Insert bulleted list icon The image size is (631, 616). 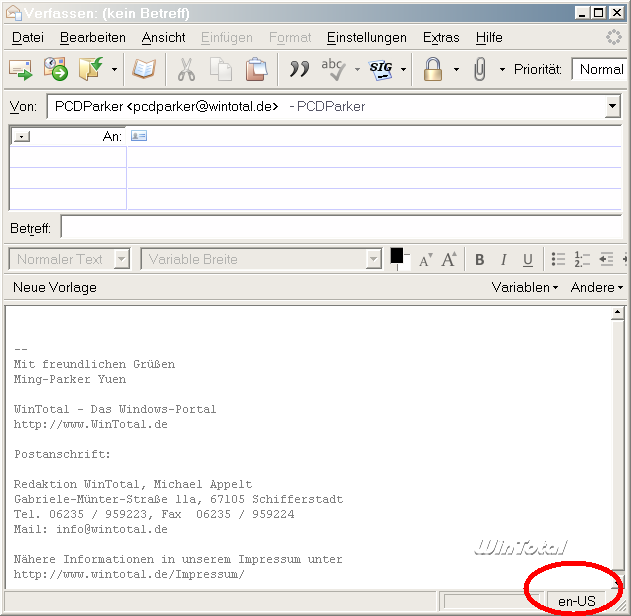[558, 260]
